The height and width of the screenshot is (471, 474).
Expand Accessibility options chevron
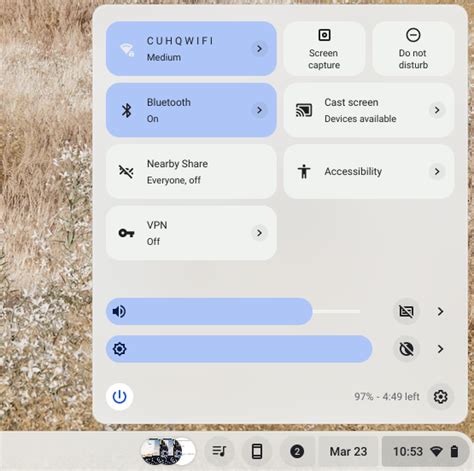click(437, 172)
